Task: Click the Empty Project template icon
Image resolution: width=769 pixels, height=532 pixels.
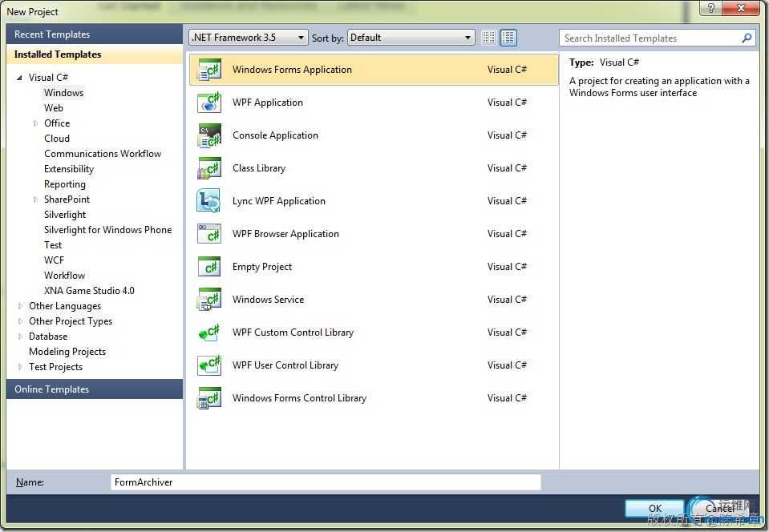Action: point(209,267)
